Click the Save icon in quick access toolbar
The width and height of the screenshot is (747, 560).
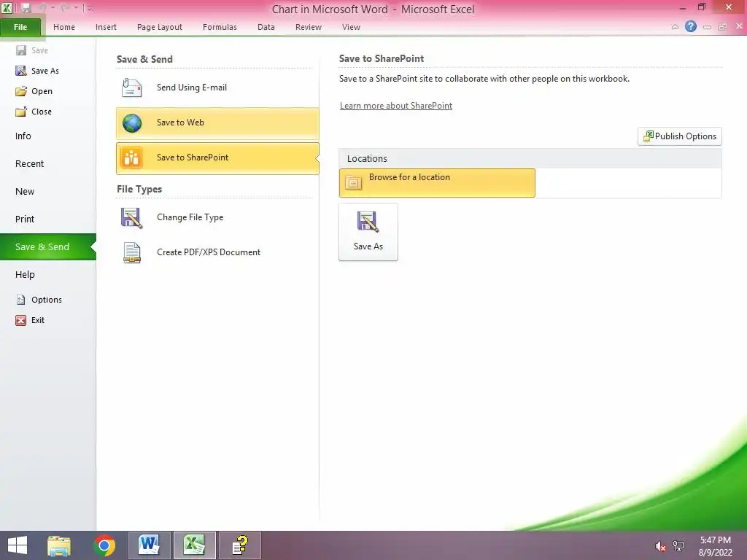pyautogui.click(x=26, y=8)
